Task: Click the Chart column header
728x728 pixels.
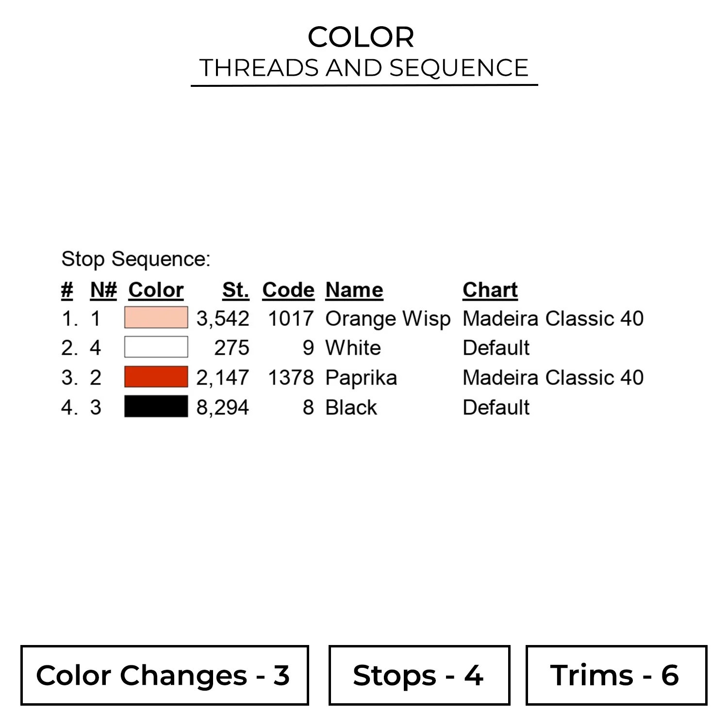Action: coord(490,290)
